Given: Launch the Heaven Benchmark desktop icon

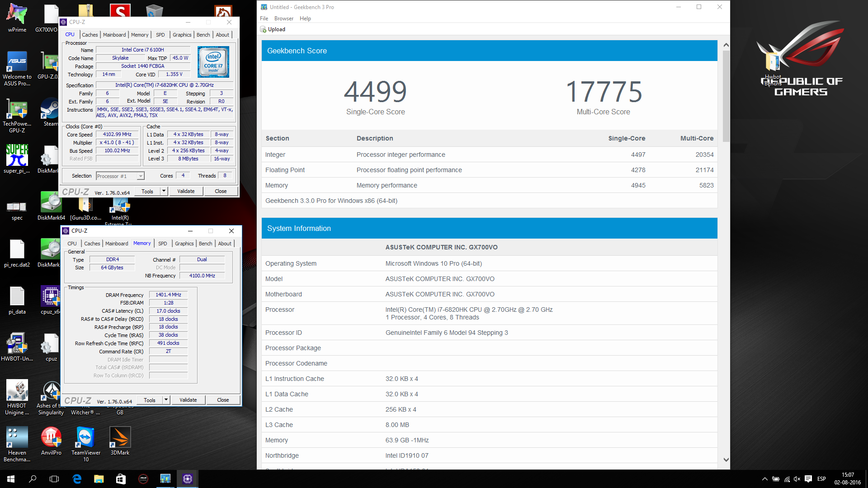Looking at the screenshot, I should click(x=17, y=444).
